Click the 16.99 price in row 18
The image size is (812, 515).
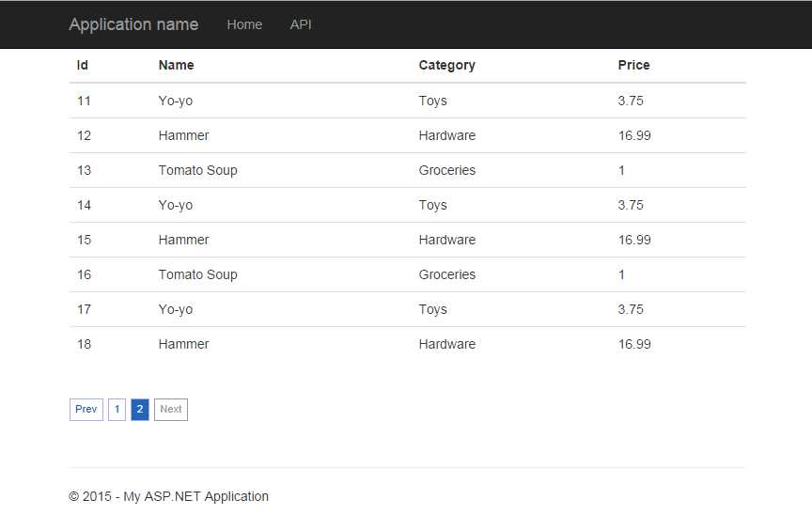click(634, 344)
